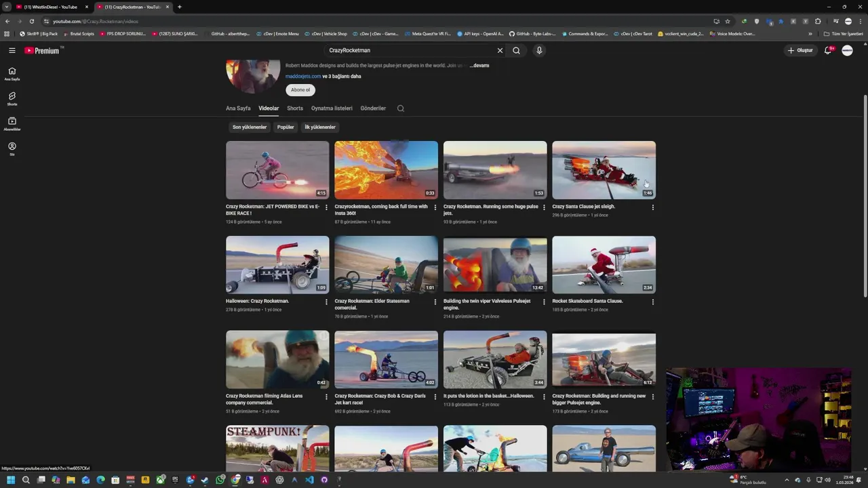Image resolution: width=868 pixels, height=488 pixels.
Task: Open options for Elder Statesman comercial video
Action: click(x=435, y=302)
